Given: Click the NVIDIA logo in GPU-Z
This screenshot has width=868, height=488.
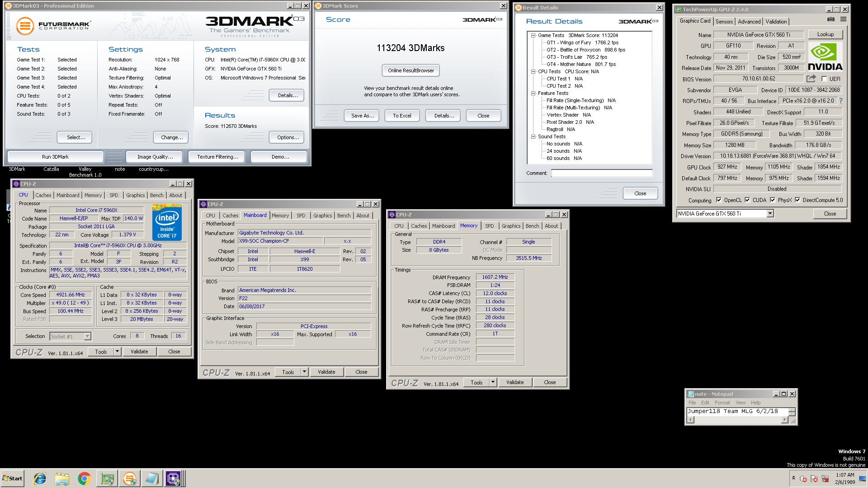Looking at the screenshot, I should (825, 57).
